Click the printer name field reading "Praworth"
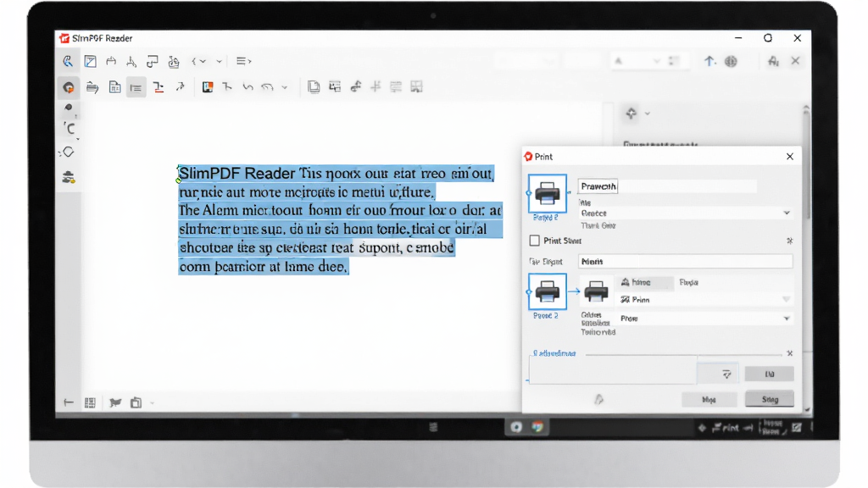 click(x=667, y=186)
